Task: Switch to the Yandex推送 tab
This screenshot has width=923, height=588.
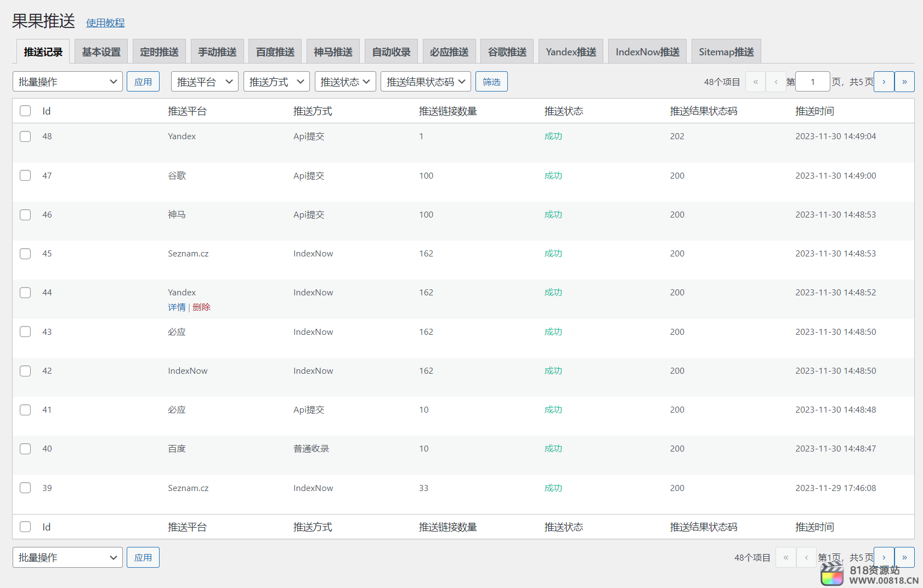Action: pyautogui.click(x=571, y=52)
